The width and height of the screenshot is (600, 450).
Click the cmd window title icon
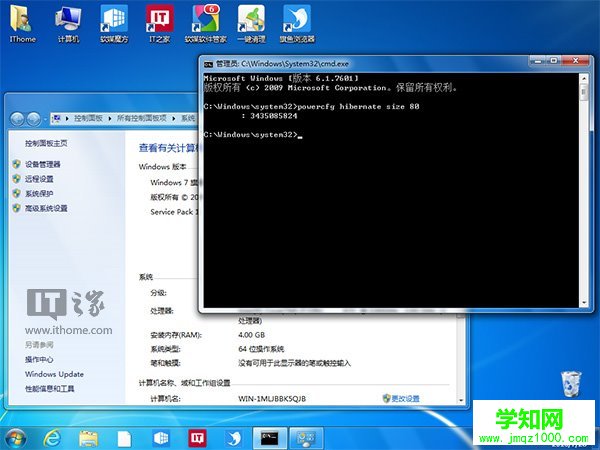pos(208,64)
